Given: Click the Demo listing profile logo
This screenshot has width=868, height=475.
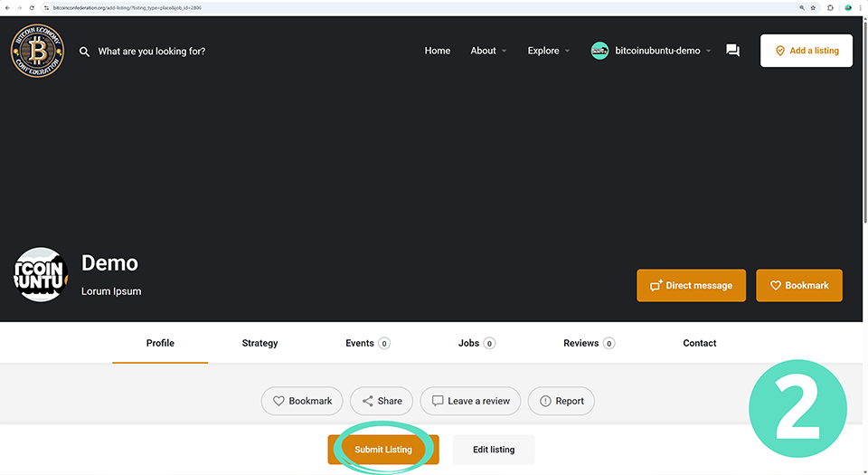Looking at the screenshot, I should [41, 275].
